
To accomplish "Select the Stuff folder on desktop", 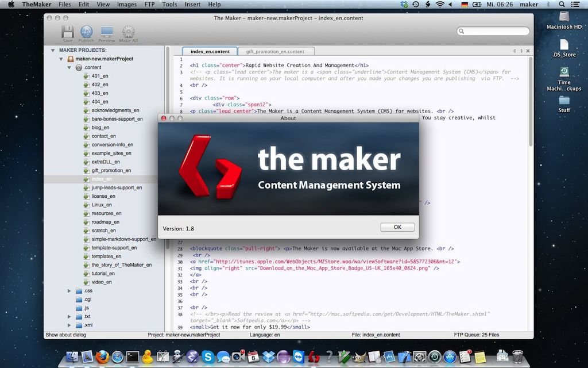I will coord(564,101).
